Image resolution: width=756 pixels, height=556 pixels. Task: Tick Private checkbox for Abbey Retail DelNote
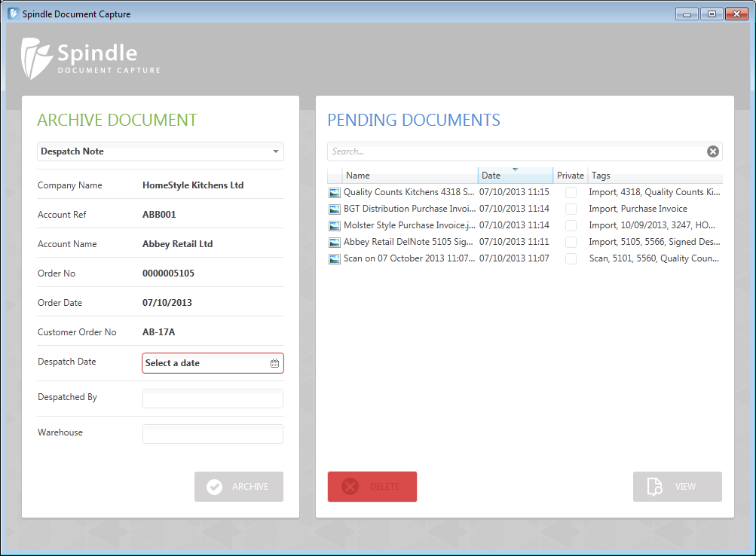[571, 243]
